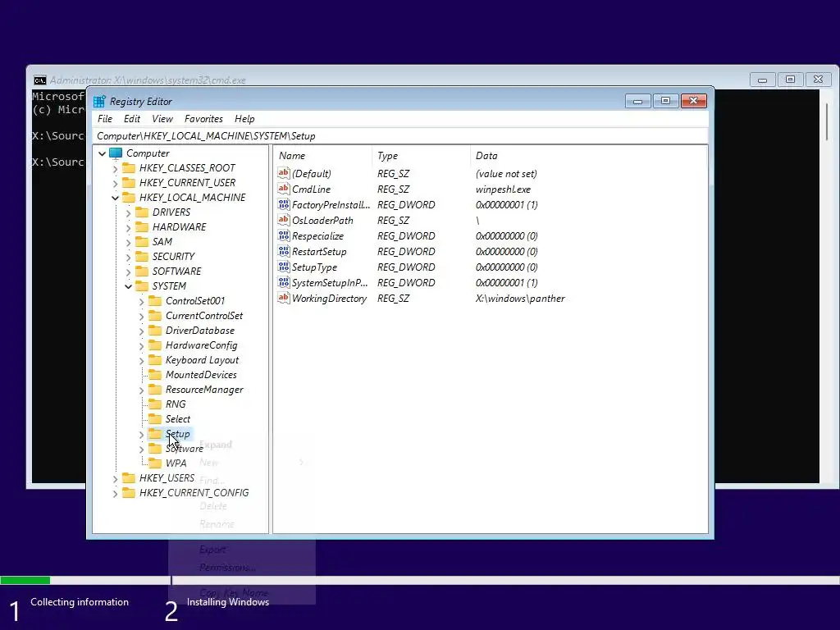This screenshot has width=840, height=630.
Task: Click the HKEY_LOCAL_MACHINE folder icon
Action: pyautogui.click(x=129, y=198)
